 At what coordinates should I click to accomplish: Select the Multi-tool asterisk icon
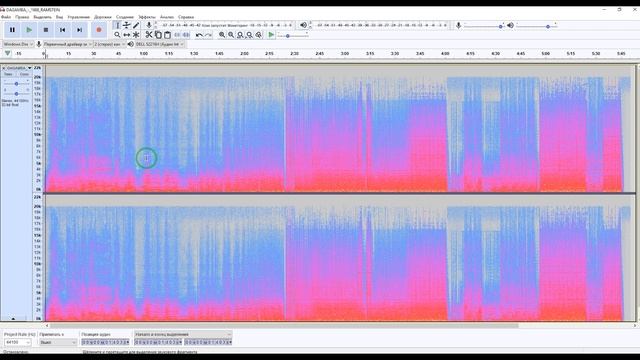click(x=136, y=35)
